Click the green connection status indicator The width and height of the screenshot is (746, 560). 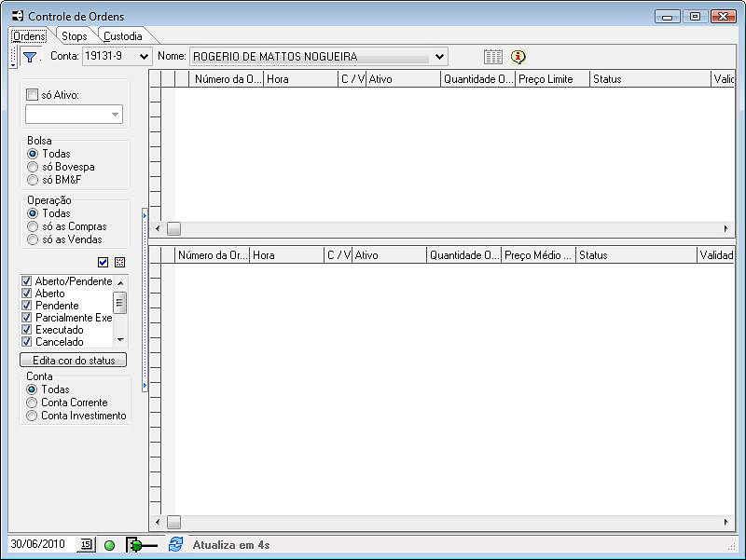click(109, 545)
